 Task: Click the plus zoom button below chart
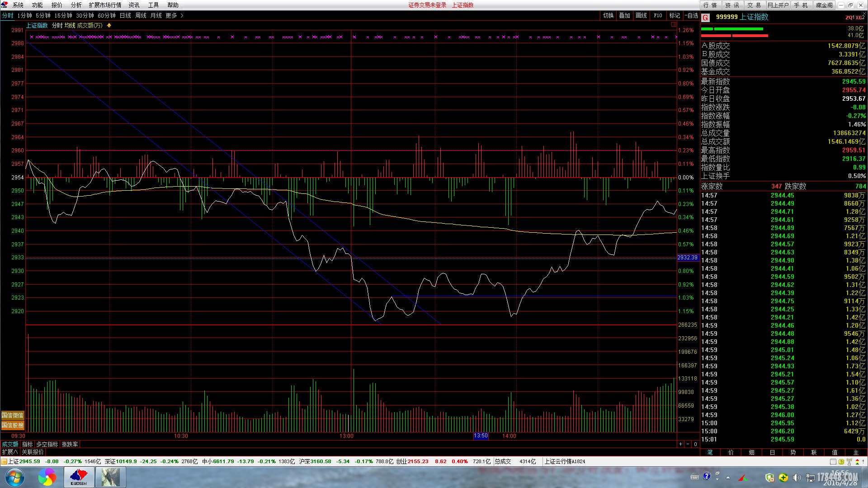click(x=680, y=444)
